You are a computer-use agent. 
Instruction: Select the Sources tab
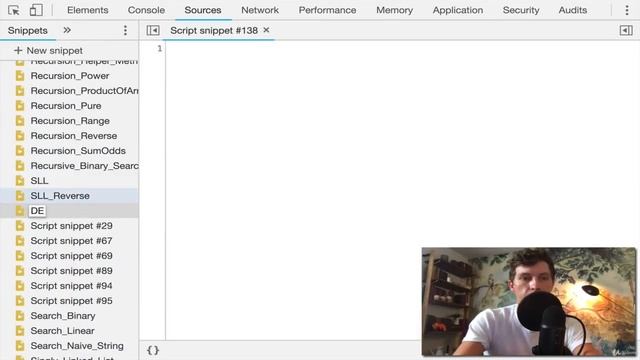[203, 10]
